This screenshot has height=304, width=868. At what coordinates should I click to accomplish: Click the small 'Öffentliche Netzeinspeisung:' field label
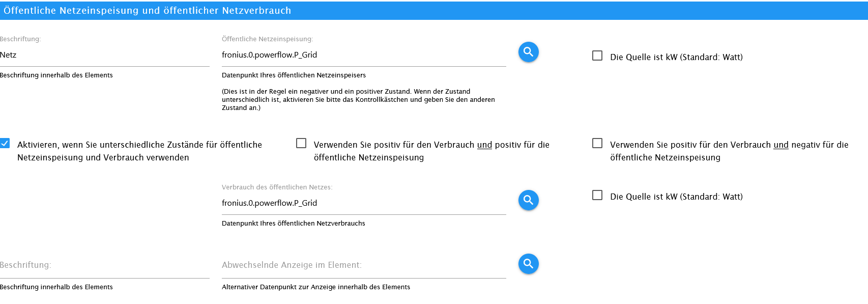click(x=267, y=39)
